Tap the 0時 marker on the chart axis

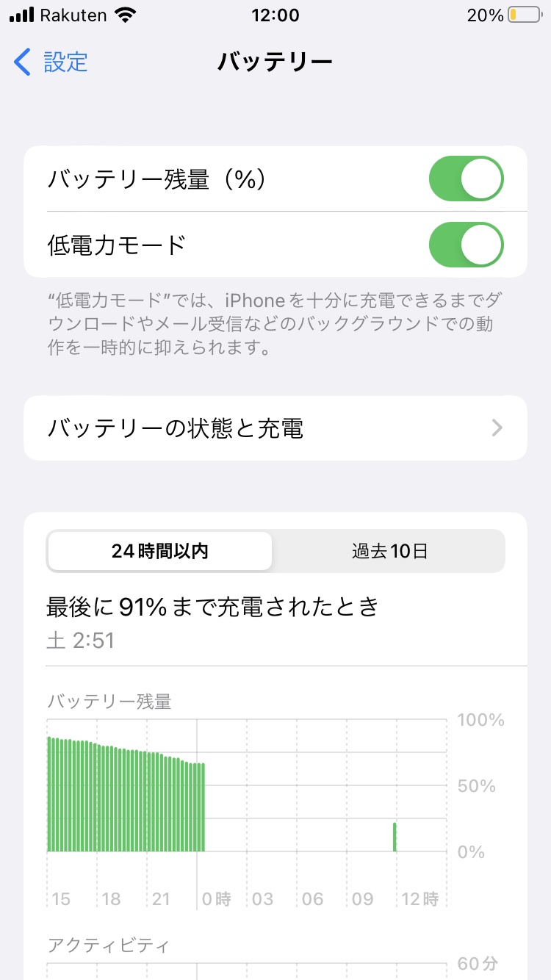click(x=216, y=898)
